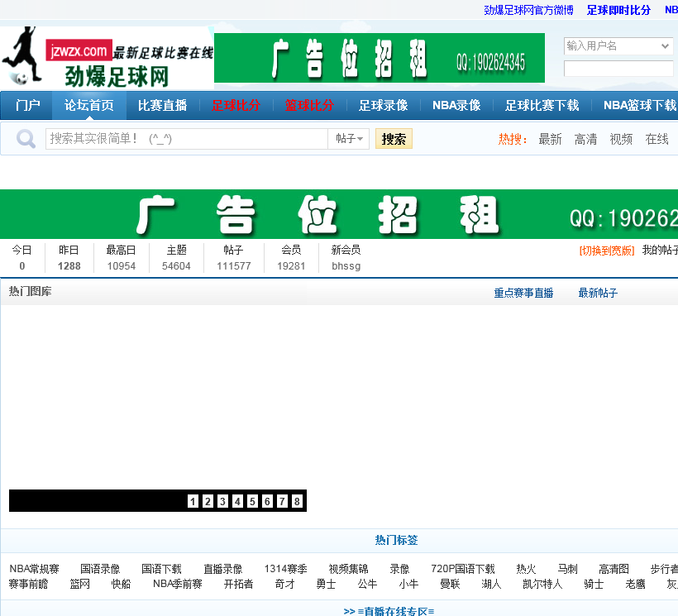The image size is (678, 616).
Task: Open the 帖子 search type dropdown
Action: [349, 139]
